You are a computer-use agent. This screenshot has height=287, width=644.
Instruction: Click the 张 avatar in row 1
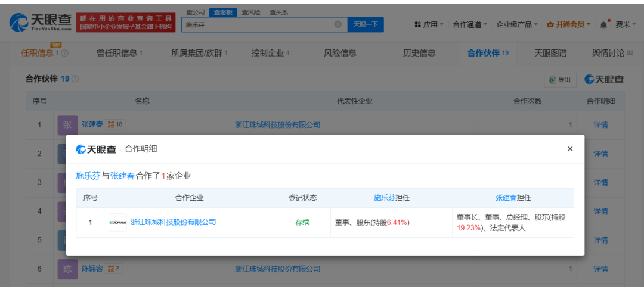(x=67, y=125)
